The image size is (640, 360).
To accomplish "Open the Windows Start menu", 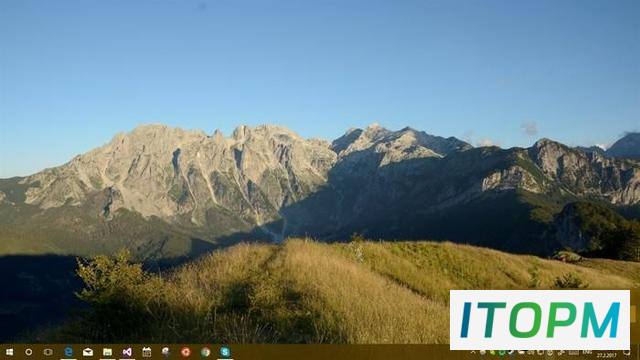I will point(9,352).
